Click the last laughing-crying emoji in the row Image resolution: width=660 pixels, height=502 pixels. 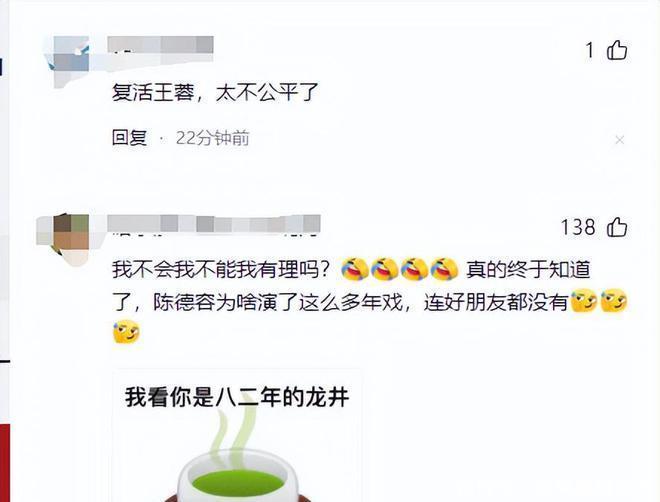point(444,269)
